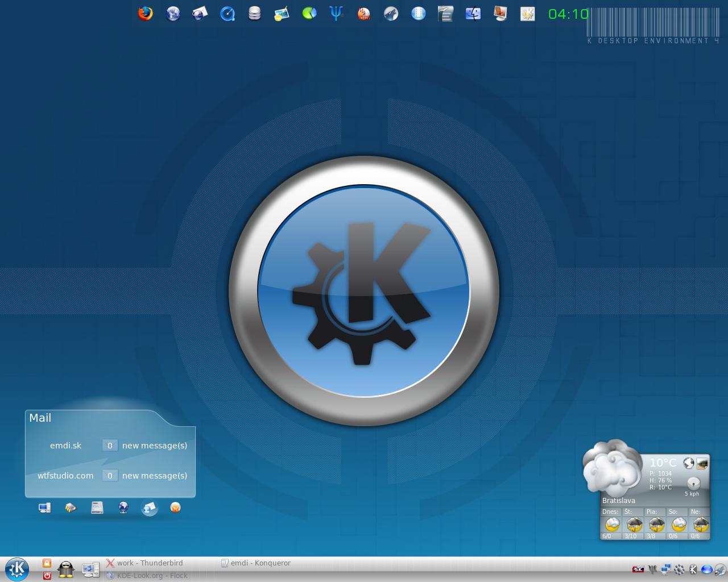This screenshot has width=728, height=582.
Task: Open the orange round icon in widget dock
Action: [175, 508]
